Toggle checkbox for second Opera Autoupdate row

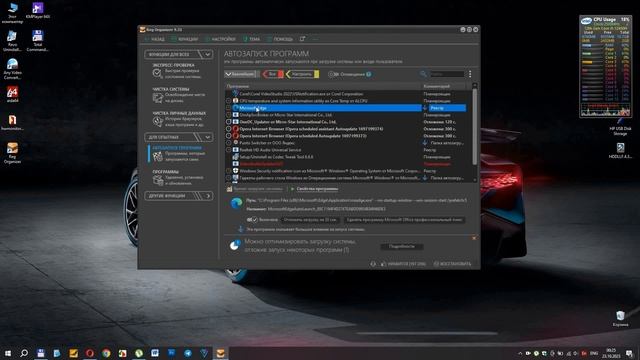pos(229,136)
